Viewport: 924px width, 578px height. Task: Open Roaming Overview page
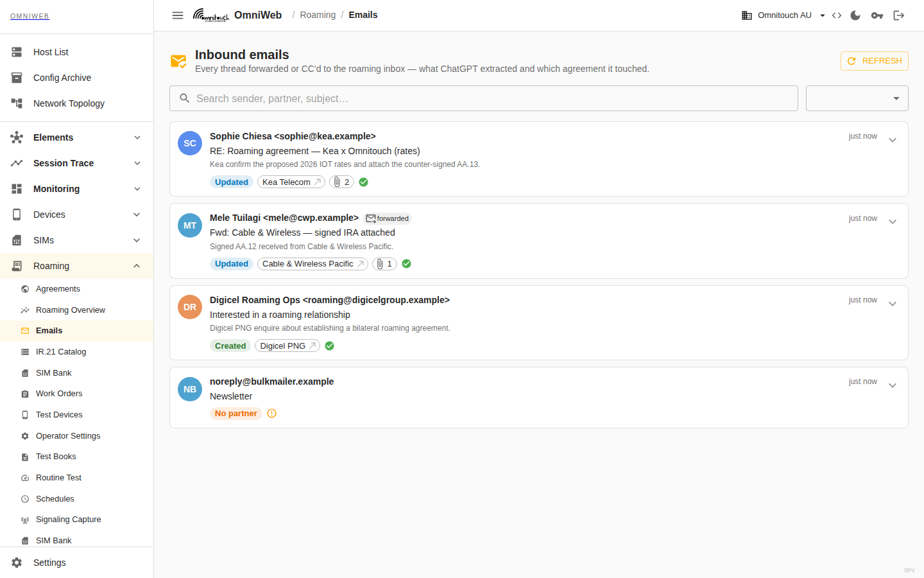77,310
